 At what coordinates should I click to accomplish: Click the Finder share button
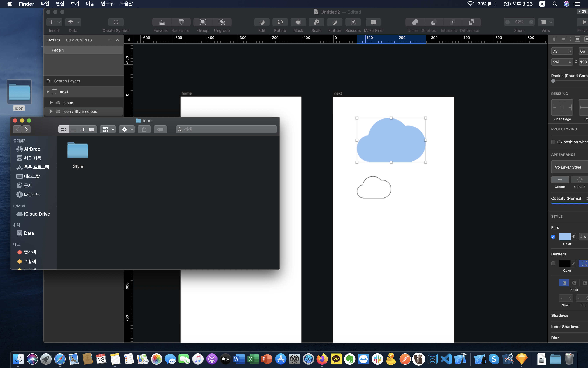pyautogui.click(x=144, y=129)
